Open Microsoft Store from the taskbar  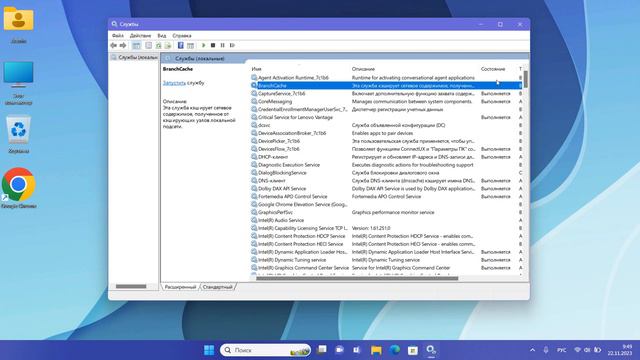(x=413, y=350)
